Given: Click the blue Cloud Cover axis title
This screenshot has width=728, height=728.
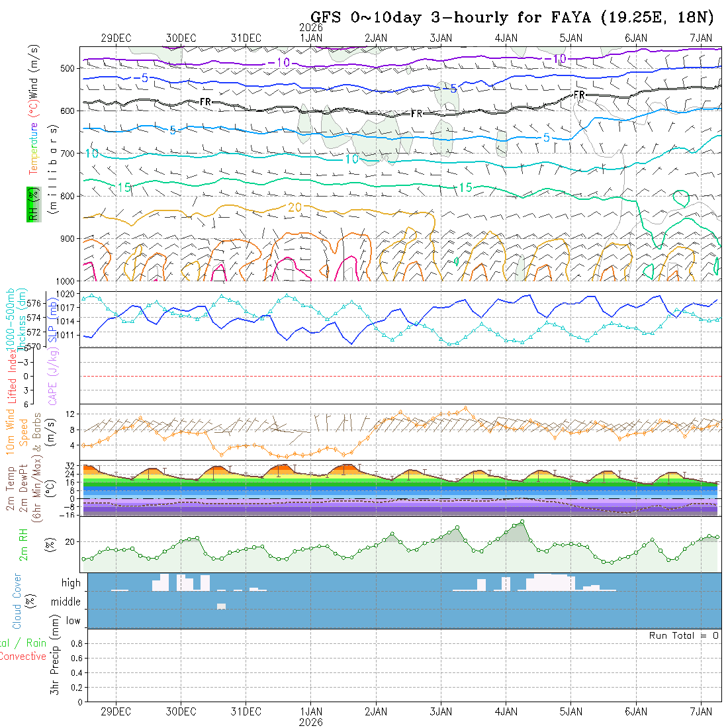Looking at the screenshot, I should (18, 600).
